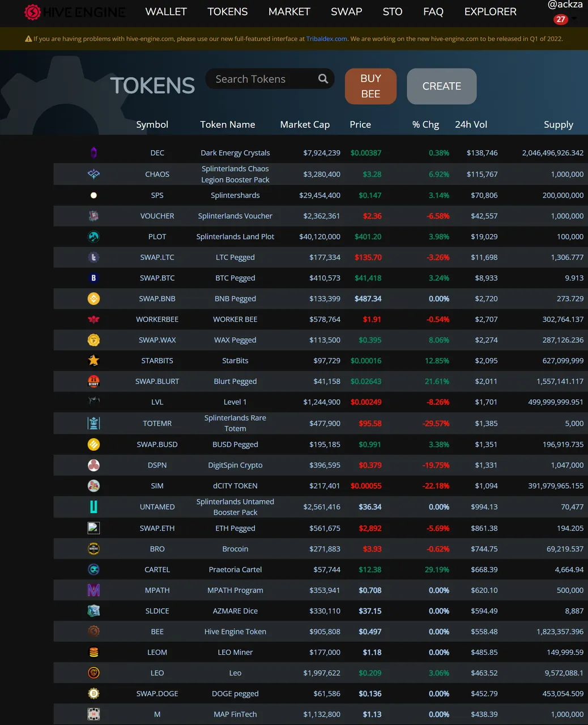The image size is (588, 725).
Task: Click the CARTEL token icon
Action: pos(93,569)
